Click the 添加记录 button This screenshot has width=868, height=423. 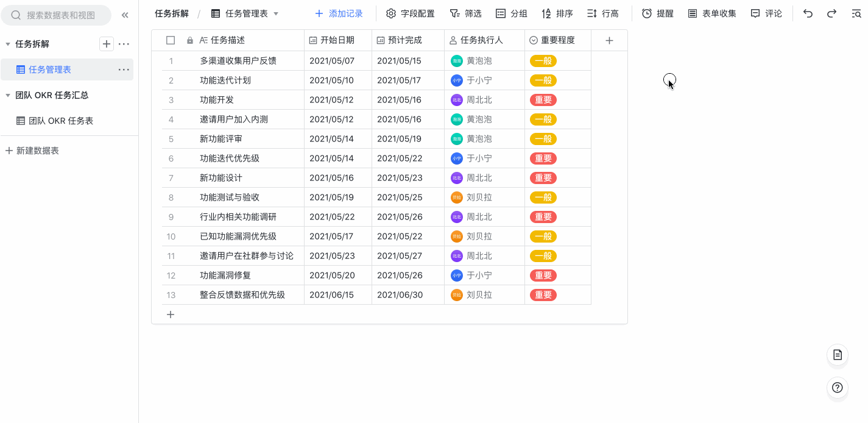coord(339,13)
